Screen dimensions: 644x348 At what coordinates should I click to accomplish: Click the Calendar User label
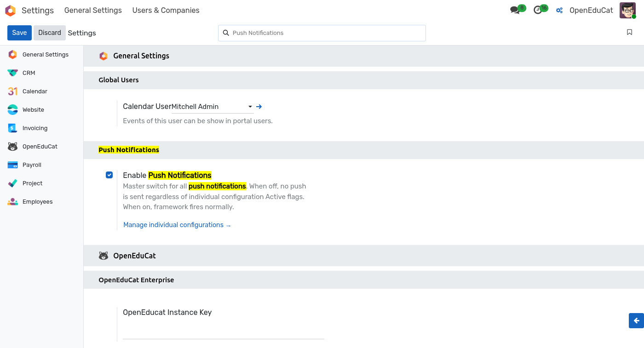[x=147, y=106]
